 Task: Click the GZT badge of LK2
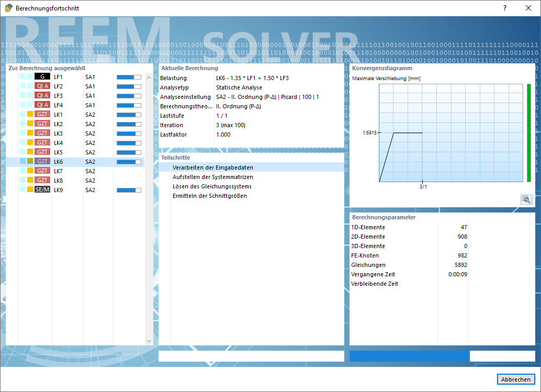(x=42, y=124)
